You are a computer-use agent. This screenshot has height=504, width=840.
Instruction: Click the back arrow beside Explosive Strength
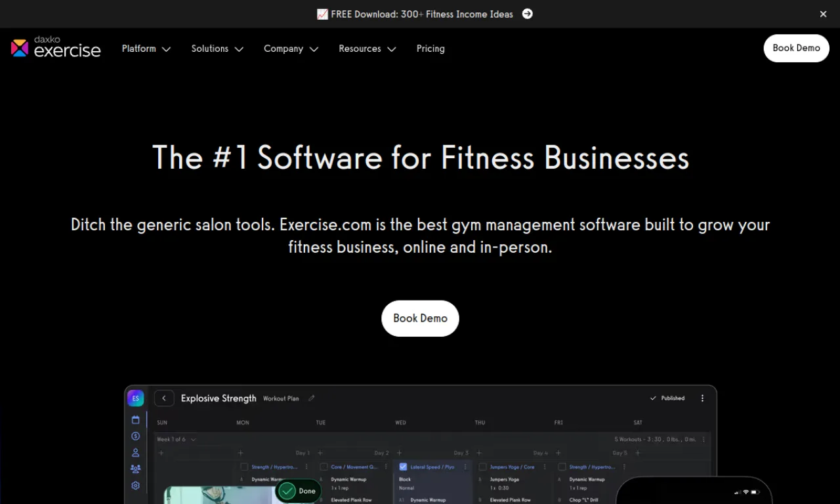coord(164,398)
